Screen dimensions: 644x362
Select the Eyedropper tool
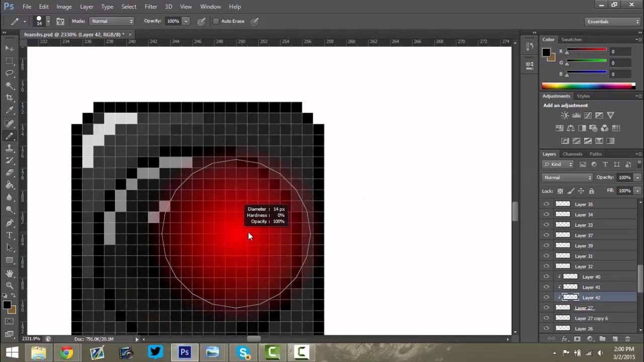10,111
